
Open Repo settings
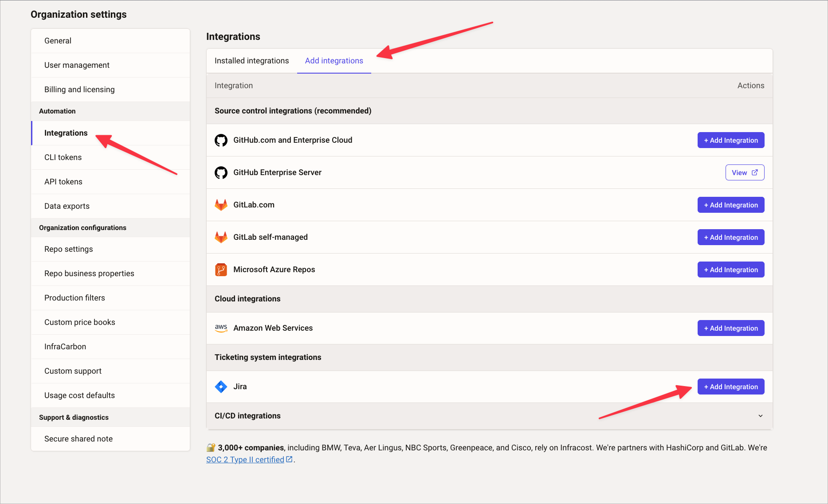110,249
